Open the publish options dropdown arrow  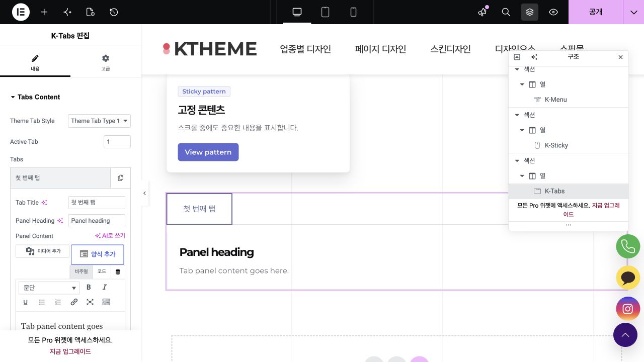(x=634, y=12)
